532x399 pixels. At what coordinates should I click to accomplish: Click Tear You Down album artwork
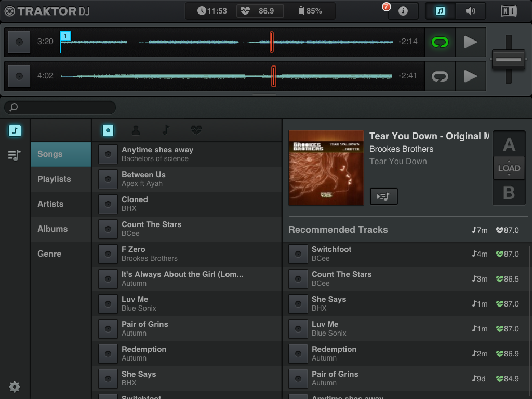(x=326, y=168)
